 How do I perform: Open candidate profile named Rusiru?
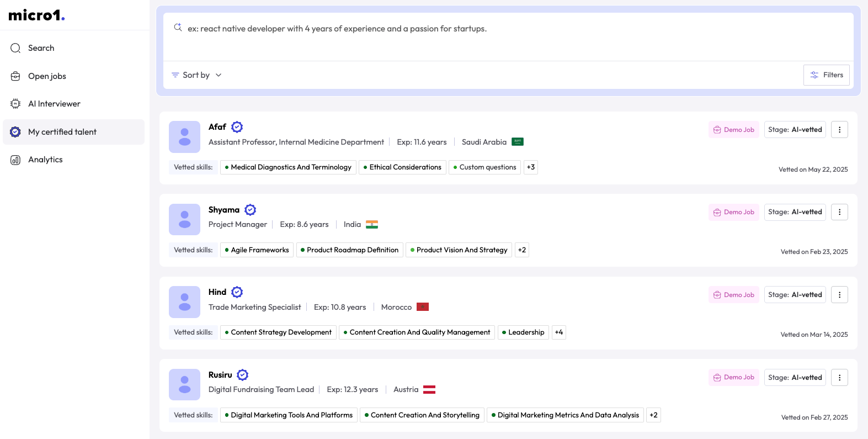tap(220, 375)
